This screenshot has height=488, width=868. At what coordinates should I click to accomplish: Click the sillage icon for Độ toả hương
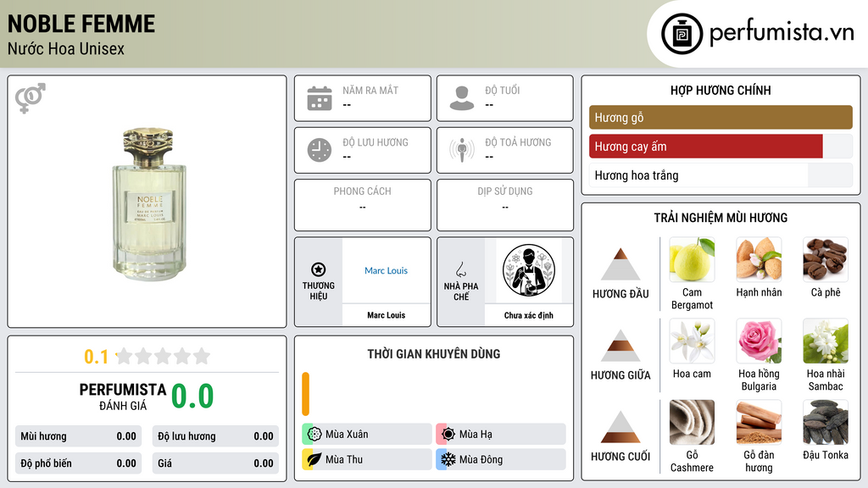[462, 150]
